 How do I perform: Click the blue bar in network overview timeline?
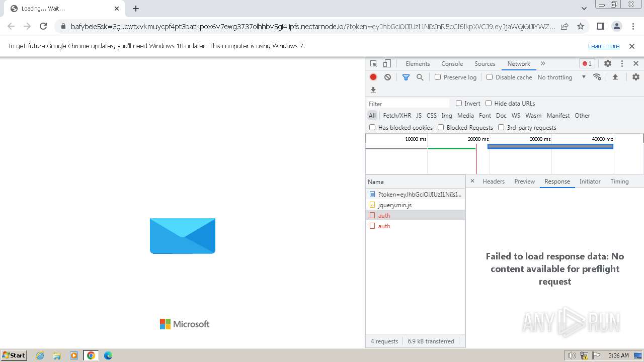pos(550,146)
